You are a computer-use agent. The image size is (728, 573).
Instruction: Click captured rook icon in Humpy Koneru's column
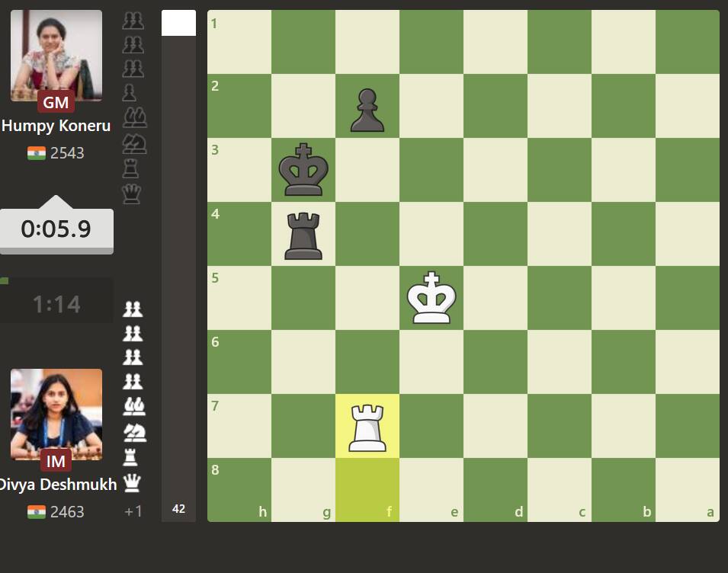click(x=130, y=168)
